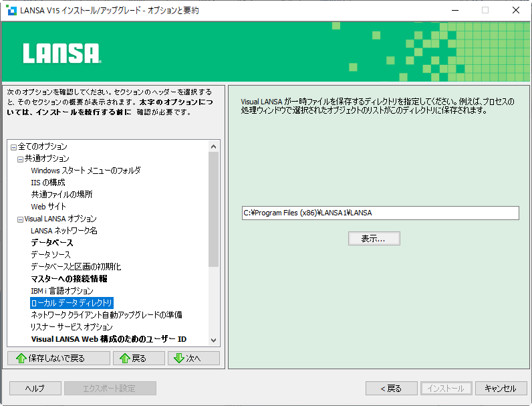The image size is (532, 406).
Task: Open the データ ソース option
Action: pyautogui.click(x=51, y=255)
